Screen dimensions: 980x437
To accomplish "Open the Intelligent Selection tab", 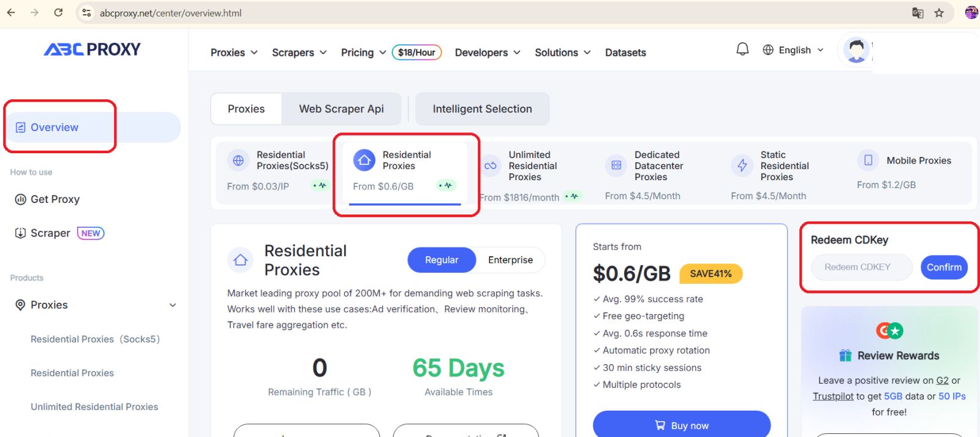I will (x=482, y=109).
